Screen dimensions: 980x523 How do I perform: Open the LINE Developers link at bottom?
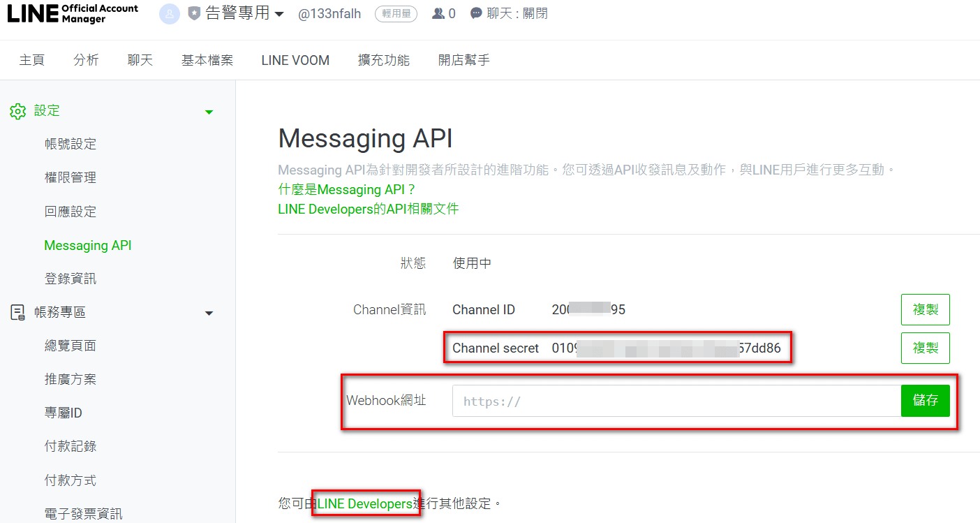pyautogui.click(x=365, y=503)
